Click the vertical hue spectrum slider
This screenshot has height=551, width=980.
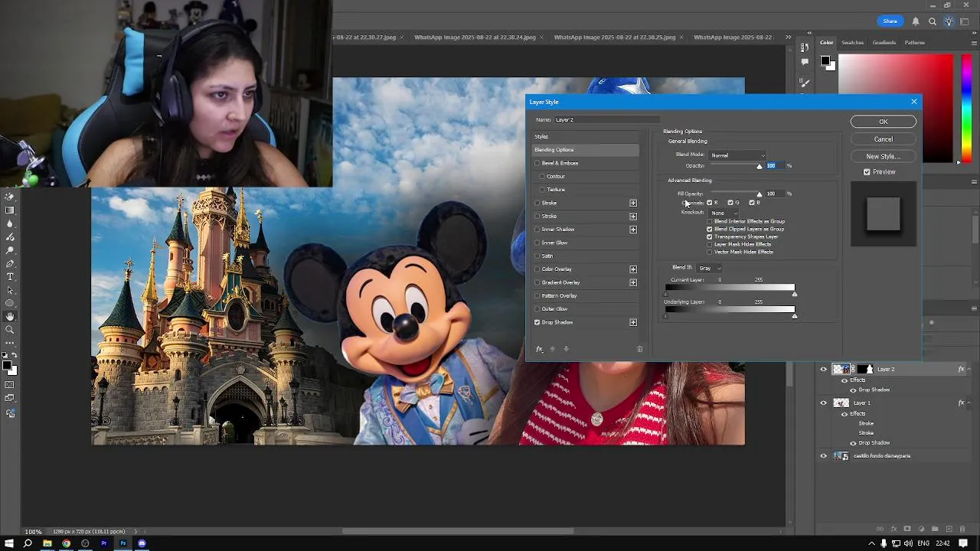pos(967,107)
